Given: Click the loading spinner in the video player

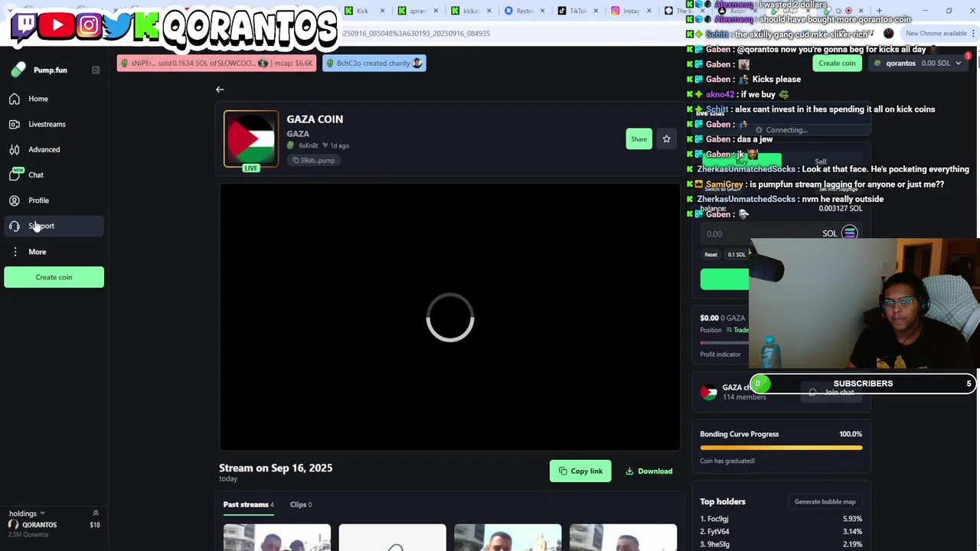Looking at the screenshot, I should point(450,318).
